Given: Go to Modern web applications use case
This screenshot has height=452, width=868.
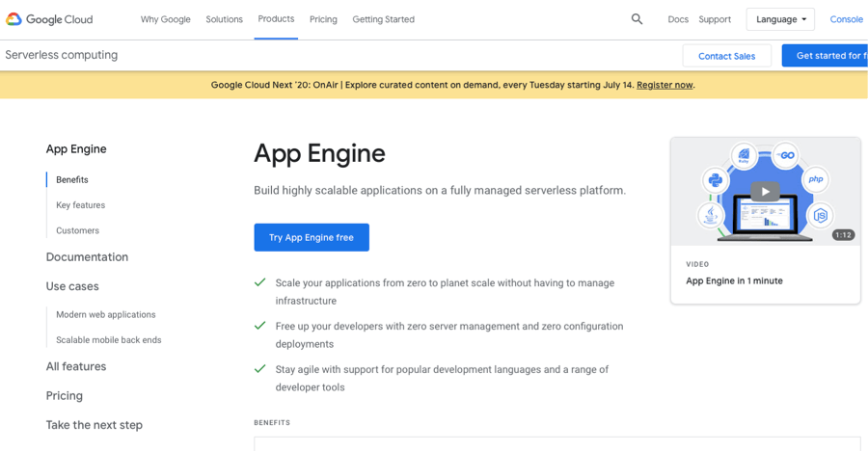Looking at the screenshot, I should coord(105,314).
